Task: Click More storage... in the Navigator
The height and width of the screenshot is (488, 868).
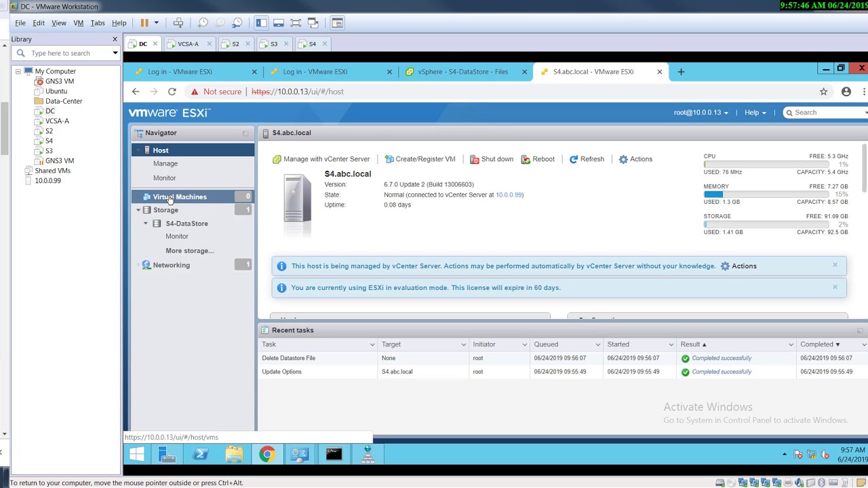Action: tap(189, 251)
